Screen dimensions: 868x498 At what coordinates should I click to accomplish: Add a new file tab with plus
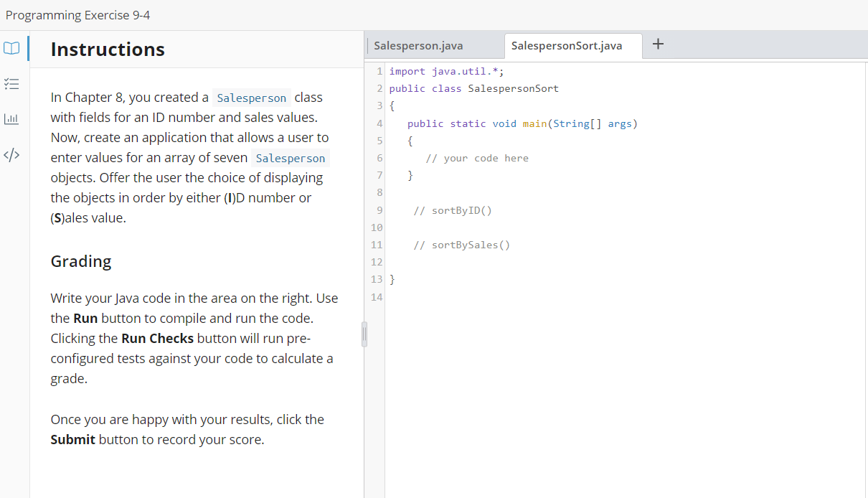(658, 44)
